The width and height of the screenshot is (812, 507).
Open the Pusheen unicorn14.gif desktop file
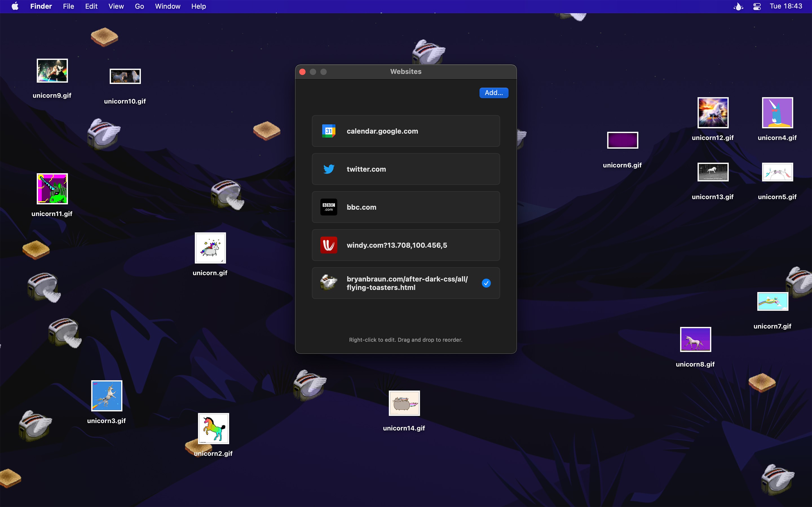pyautogui.click(x=404, y=403)
